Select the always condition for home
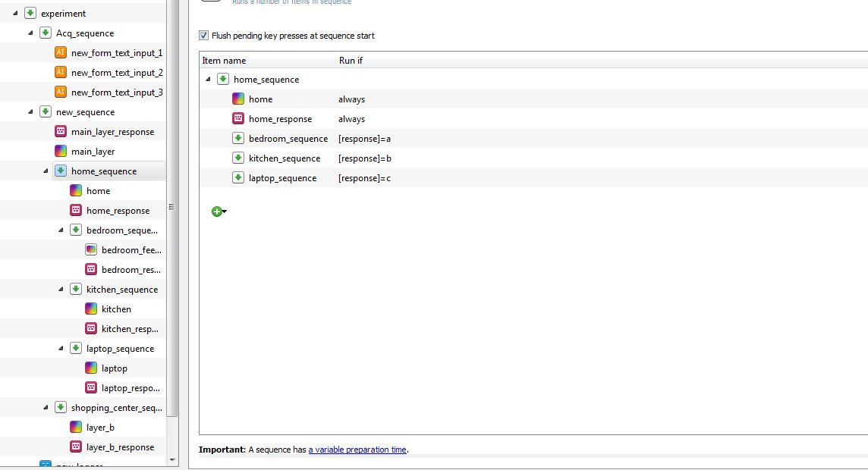 tap(351, 99)
